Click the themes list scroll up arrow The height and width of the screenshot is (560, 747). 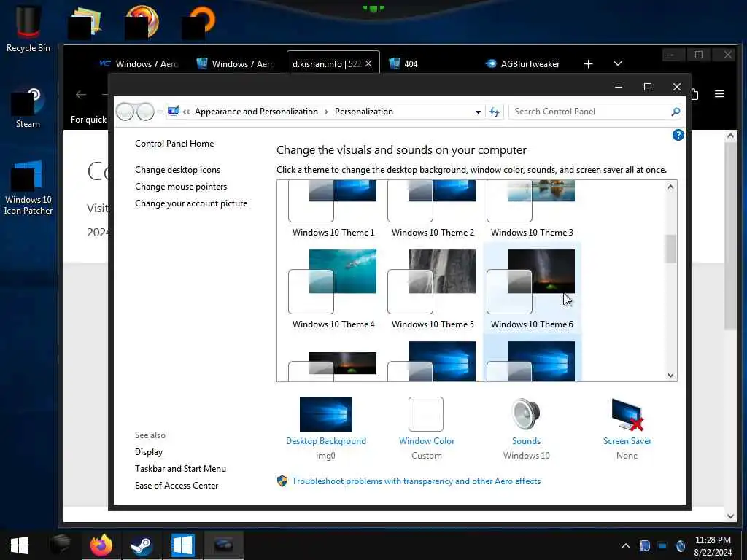coord(671,187)
